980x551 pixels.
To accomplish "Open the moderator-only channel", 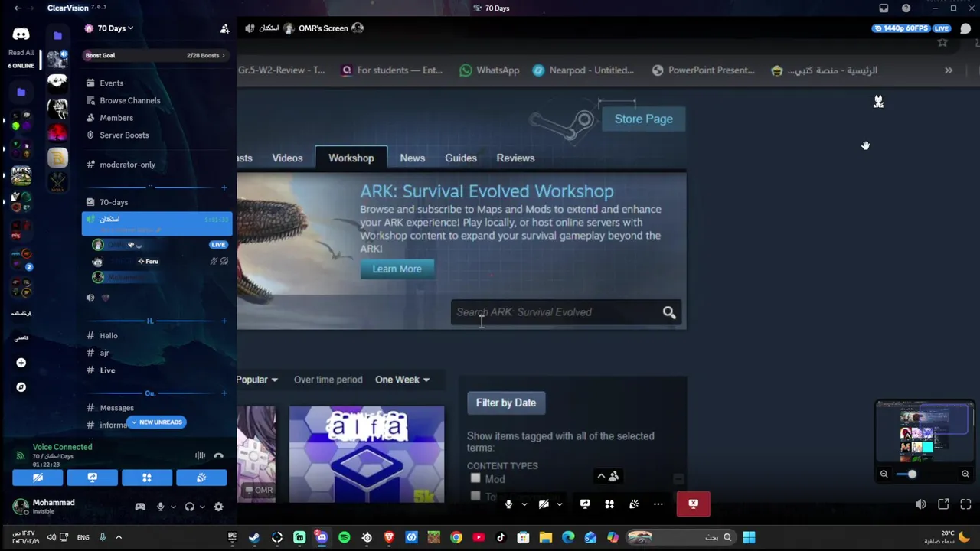I will pos(127,165).
